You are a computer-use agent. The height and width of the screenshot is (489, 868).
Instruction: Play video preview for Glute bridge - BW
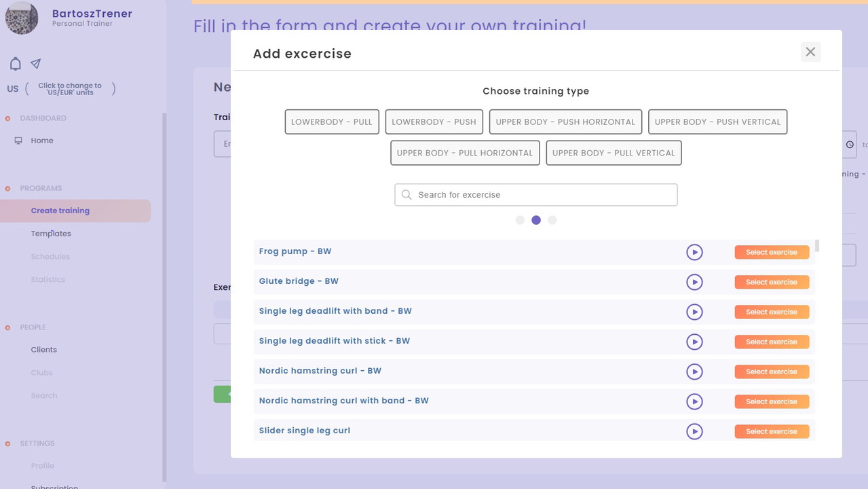(694, 282)
